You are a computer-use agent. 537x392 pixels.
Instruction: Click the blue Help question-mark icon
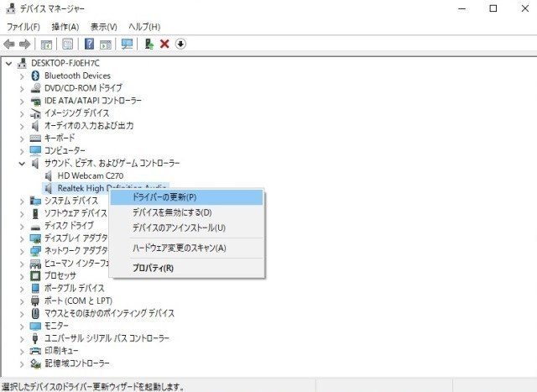(89, 44)
